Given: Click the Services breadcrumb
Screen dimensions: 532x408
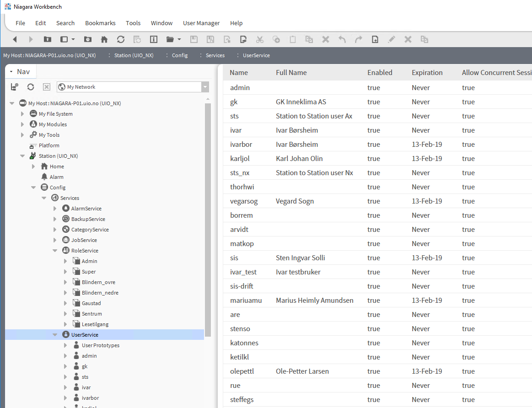Looking at the screenshot, I should coord(215,55).
